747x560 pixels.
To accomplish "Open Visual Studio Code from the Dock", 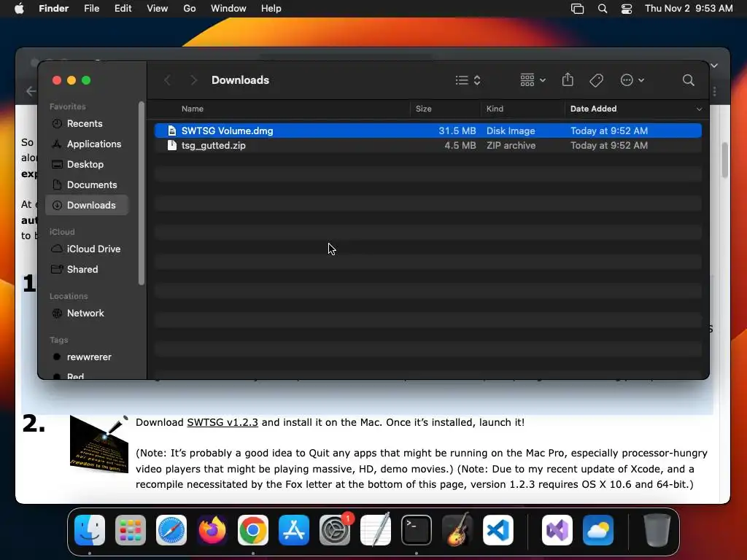I will [x=498, y=530].
